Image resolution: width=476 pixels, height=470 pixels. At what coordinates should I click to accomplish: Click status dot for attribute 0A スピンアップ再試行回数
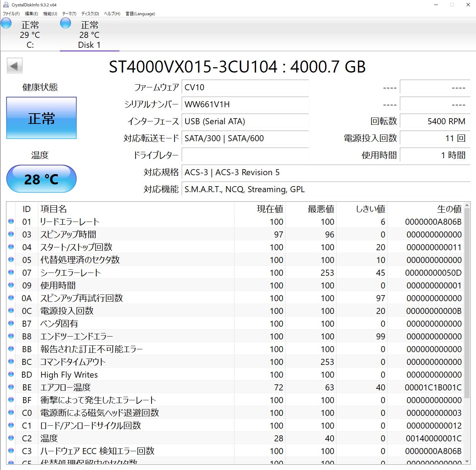pos(11,298)
